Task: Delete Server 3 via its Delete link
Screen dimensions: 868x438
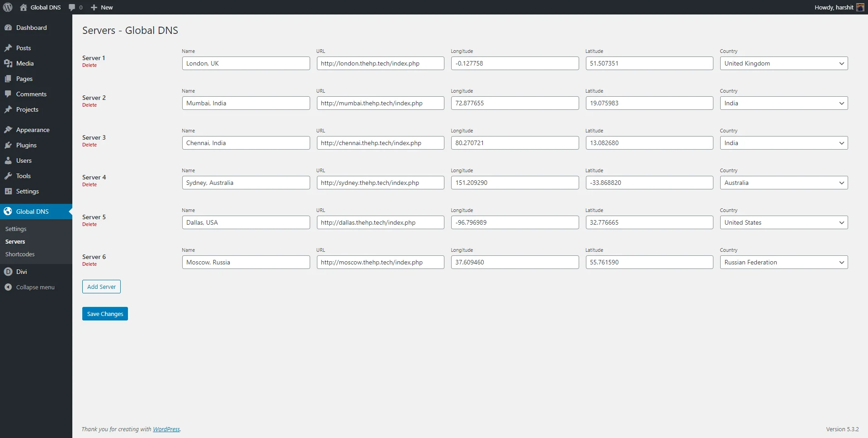Action: (x=89, y=145)
